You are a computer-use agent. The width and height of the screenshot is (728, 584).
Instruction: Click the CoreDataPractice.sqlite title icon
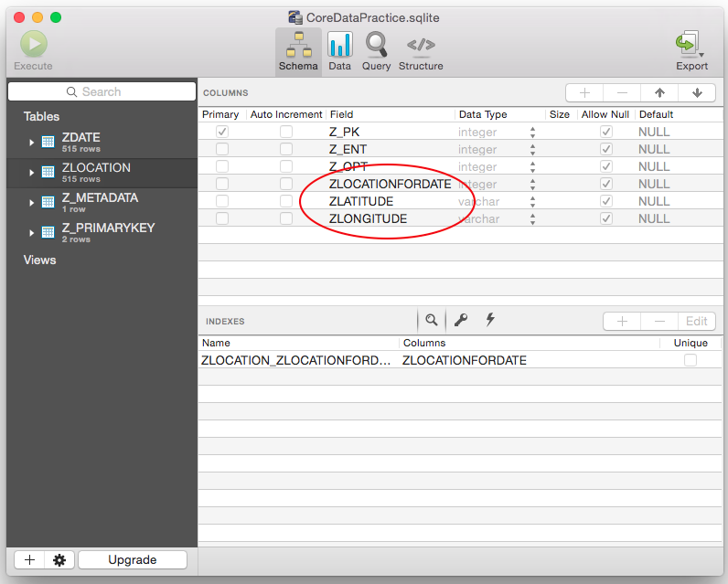[x=295, y=17]
